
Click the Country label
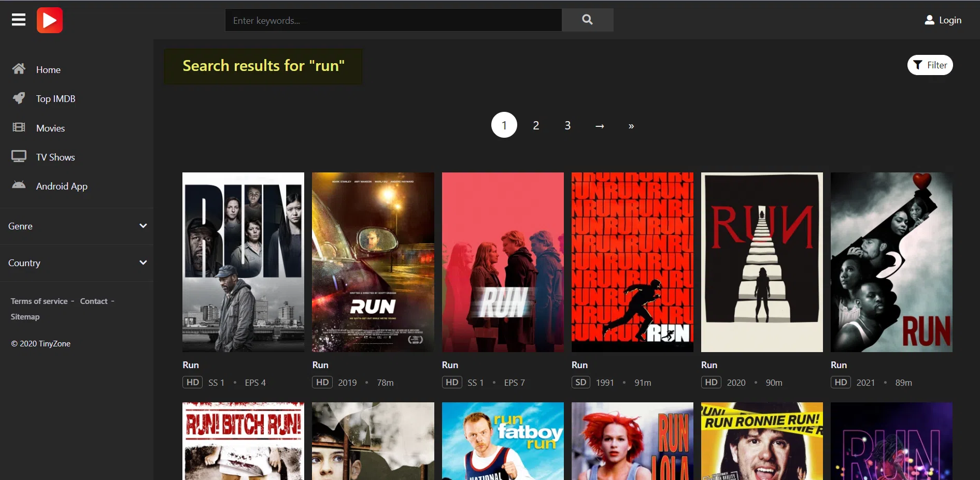[x=24, y=263]
